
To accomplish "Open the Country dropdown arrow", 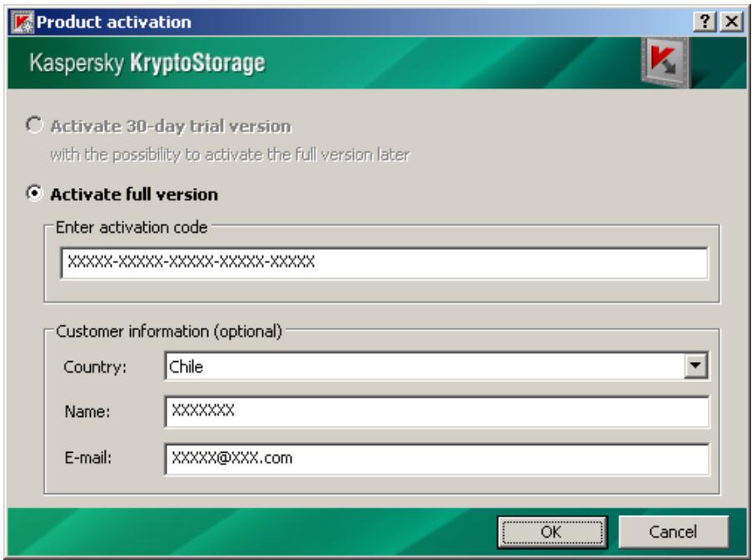I will (x=695, y=366).
